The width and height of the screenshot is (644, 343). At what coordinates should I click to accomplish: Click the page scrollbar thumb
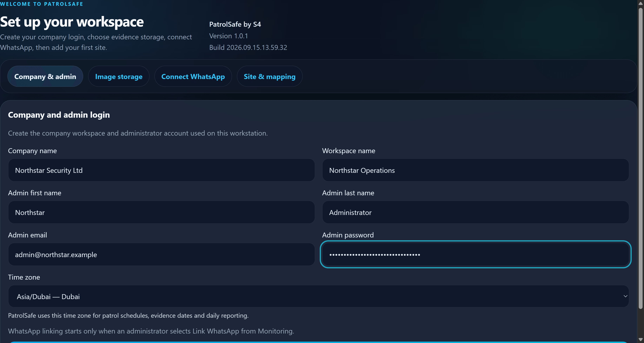click(x=640, y=159)
